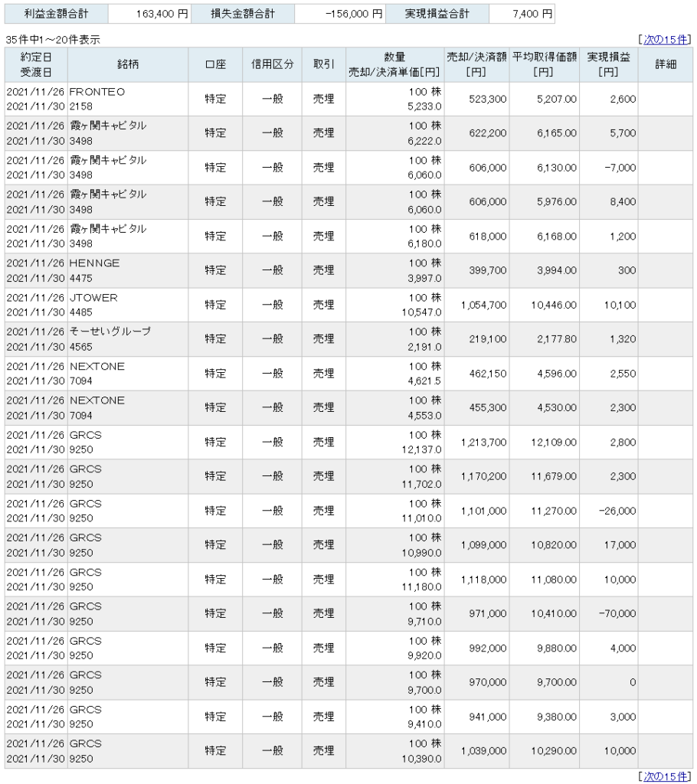The width and height of the screenshot is (697, 784).
Task: Select the 941,000 settlement amount
Action: click(x=488, y=717)
